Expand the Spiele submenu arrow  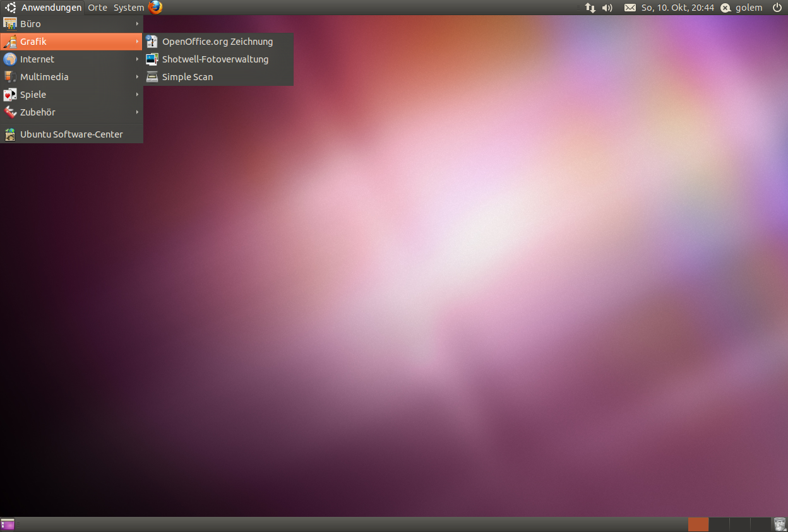[137, 95]
